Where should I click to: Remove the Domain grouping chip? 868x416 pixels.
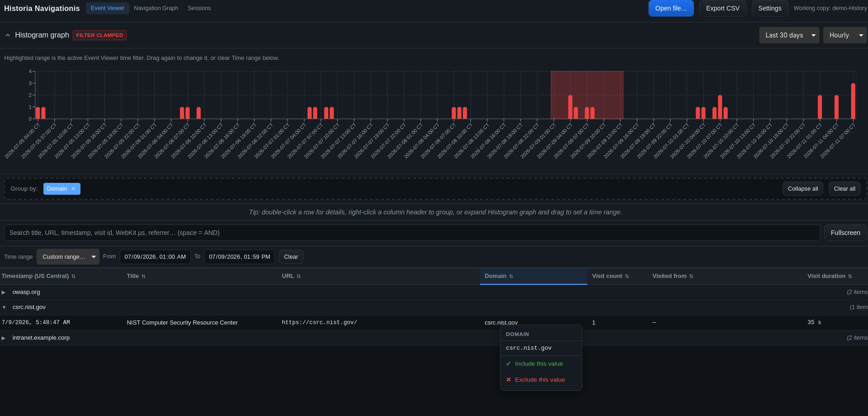tap(73, 189)
